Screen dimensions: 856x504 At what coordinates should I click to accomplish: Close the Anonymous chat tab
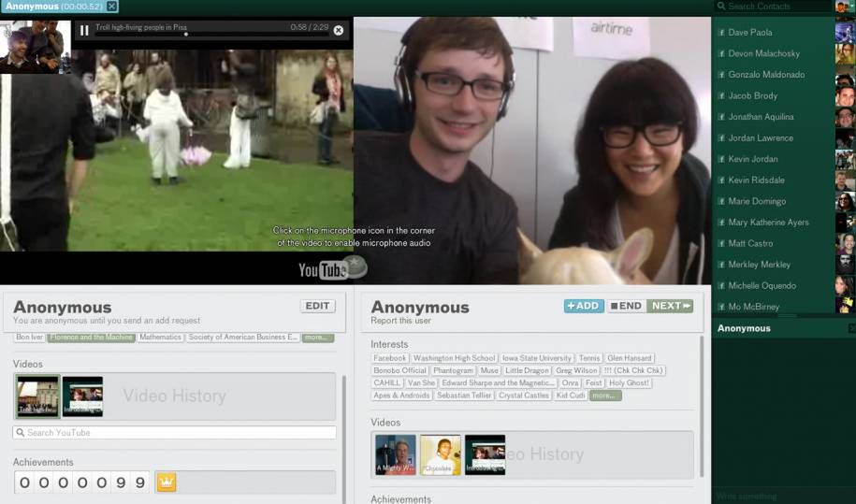click(111, 7)
